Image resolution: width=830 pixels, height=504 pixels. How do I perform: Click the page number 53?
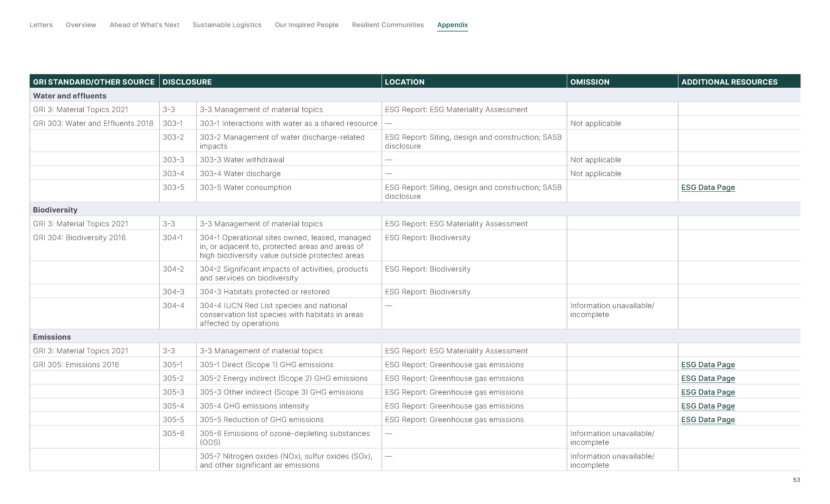tap(796, 480)
